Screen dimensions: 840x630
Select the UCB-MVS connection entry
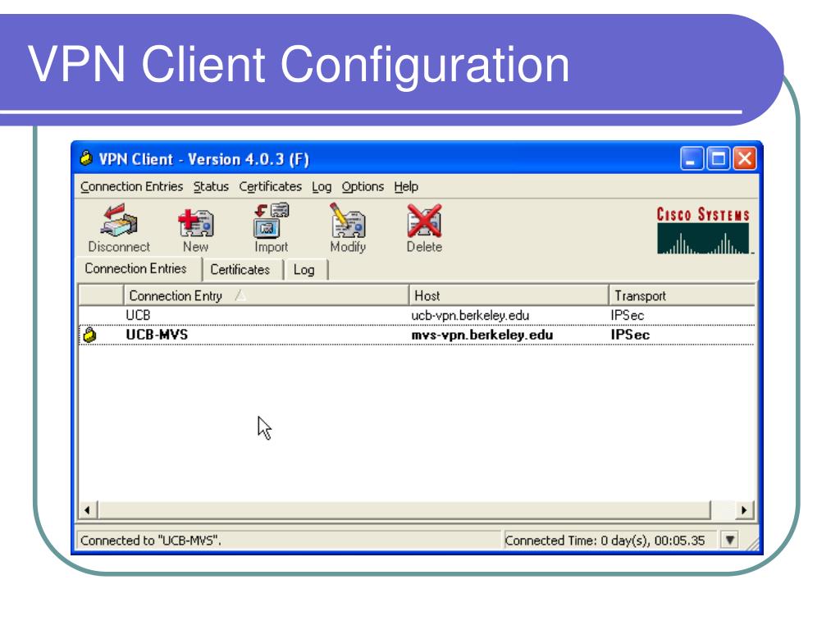[x=417, y=335]
